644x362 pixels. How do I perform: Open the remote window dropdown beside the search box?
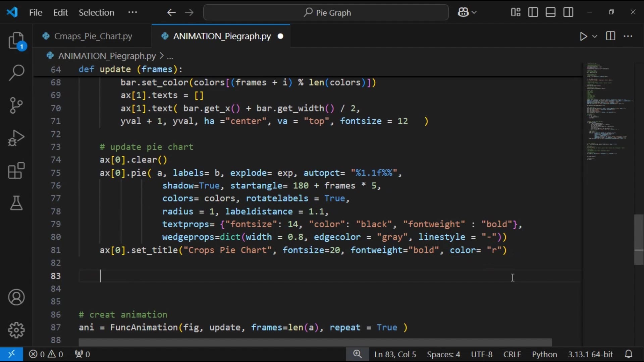pyautogui.click(x=467, y=12)
